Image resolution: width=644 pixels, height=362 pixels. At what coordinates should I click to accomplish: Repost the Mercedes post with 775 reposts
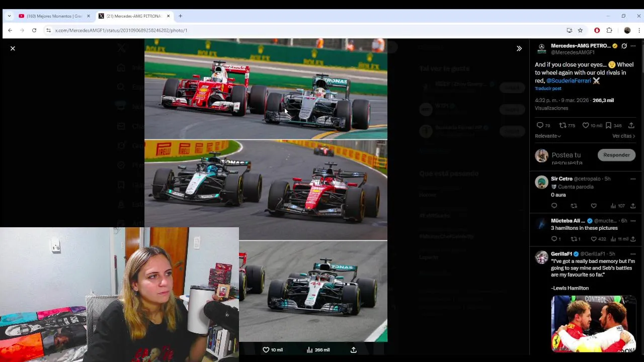click(562, 125)
